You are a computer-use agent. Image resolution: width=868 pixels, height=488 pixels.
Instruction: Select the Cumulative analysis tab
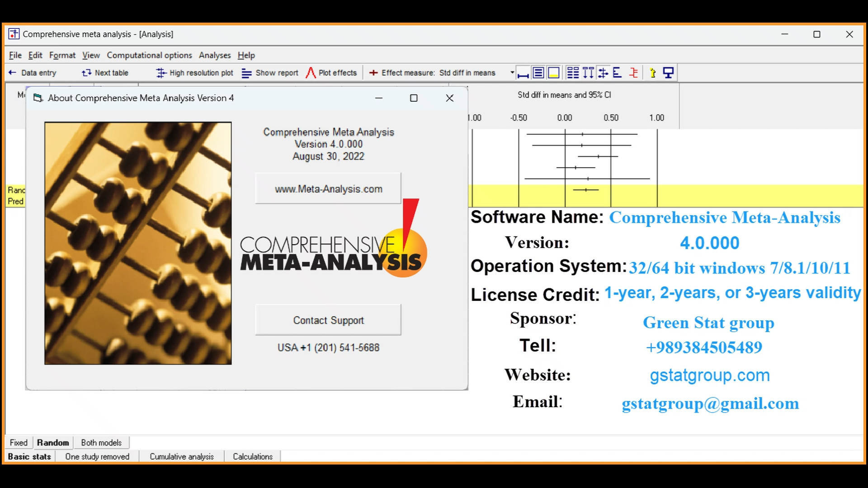tap(182, 457)
